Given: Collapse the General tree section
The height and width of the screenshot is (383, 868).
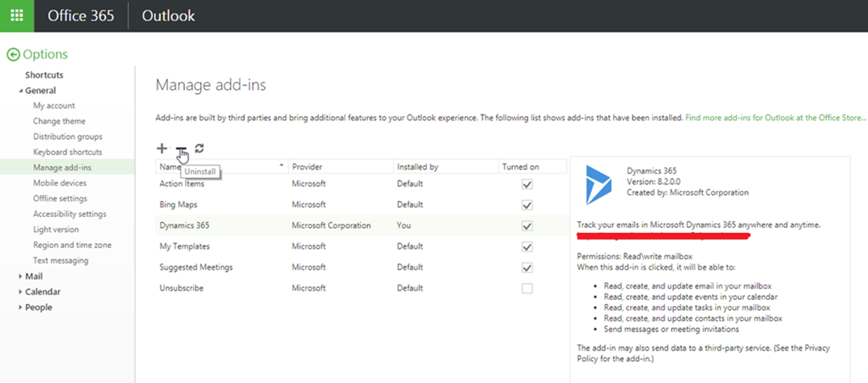Looking at the screenshot, I should pyautogui.click(x=21, y=91).
